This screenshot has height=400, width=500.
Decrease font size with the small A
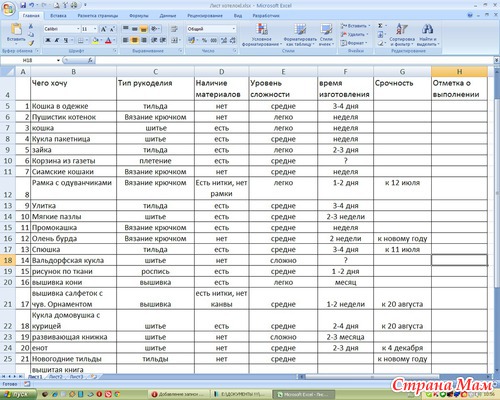[112, 29]
